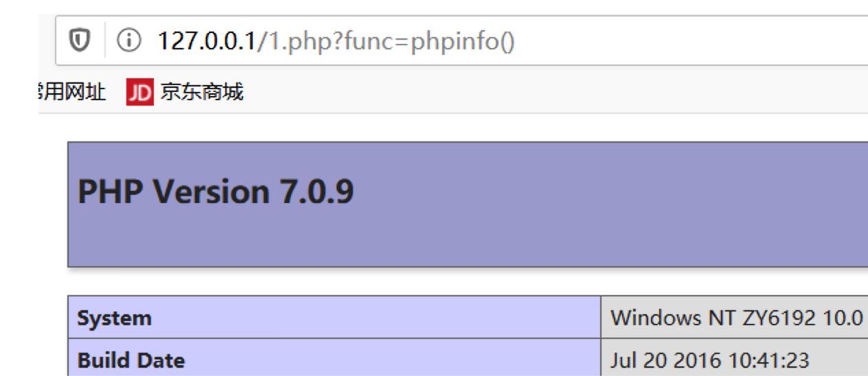Click the red JD logo icon
This screenshot has height=376, width=868.
[x=139, y=93]
